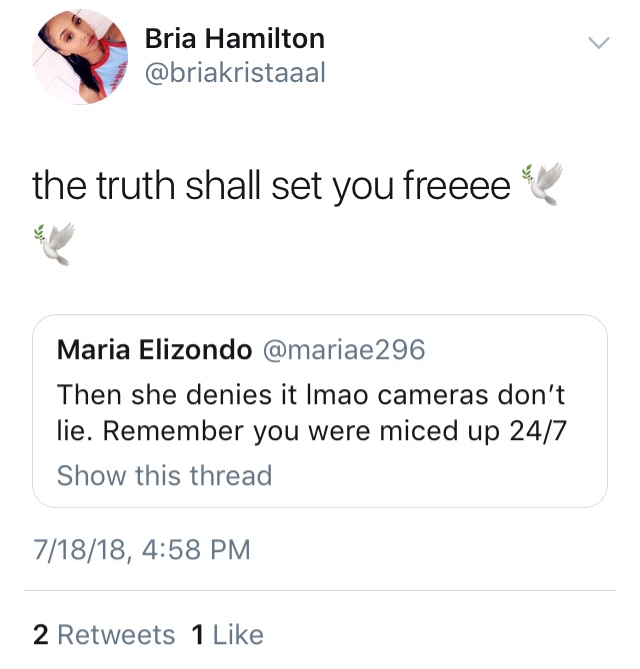Tap the dove emoji on second line

54,244
